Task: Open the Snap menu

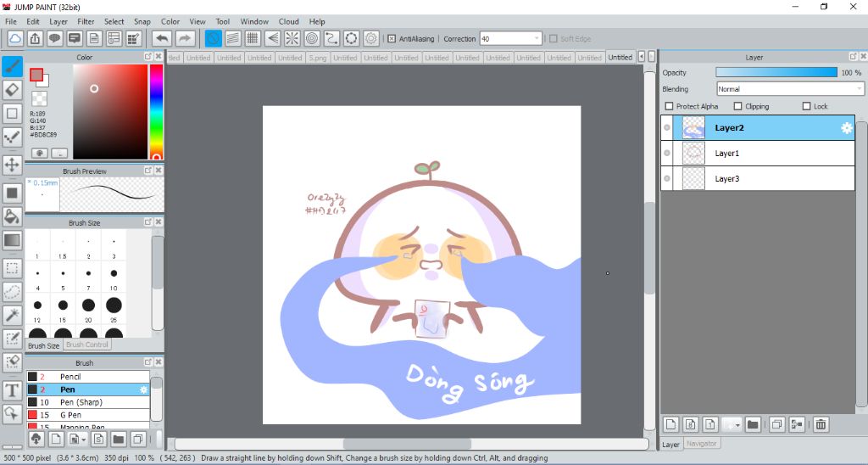Action: point(142,21)
